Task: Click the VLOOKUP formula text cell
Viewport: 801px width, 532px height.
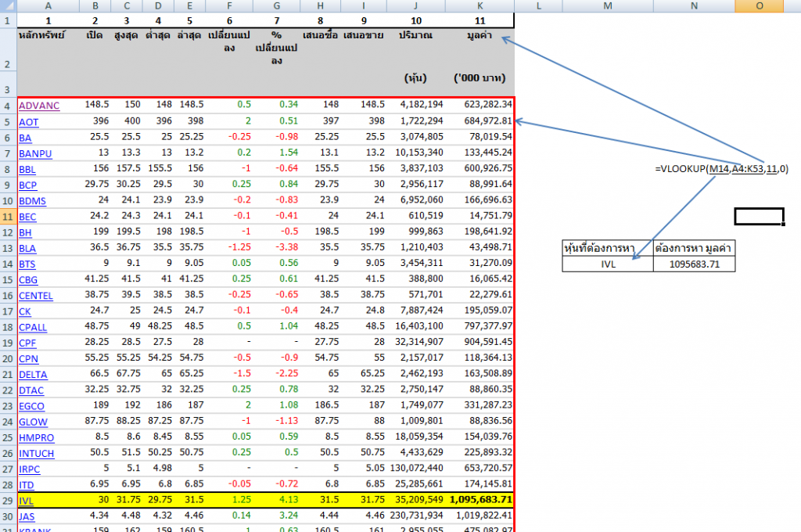Action: coord(721,169)
